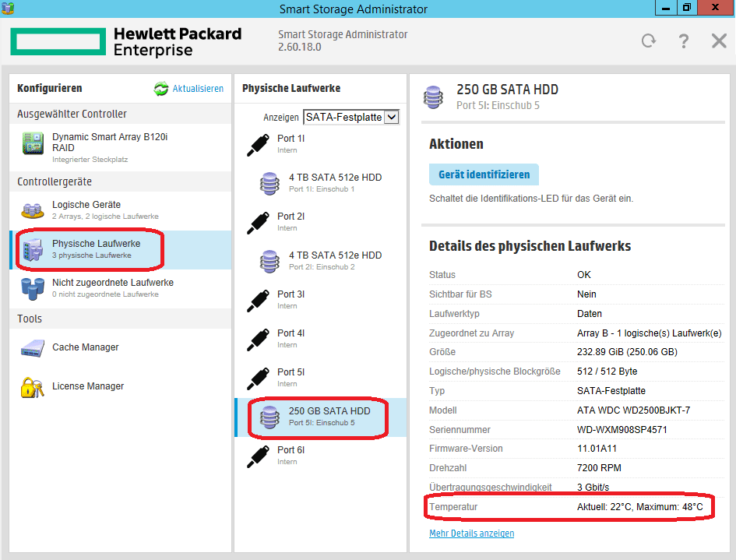This screenshot has width=736, height=560.
Task: Open License Manager tool
Action: point(120,387)
